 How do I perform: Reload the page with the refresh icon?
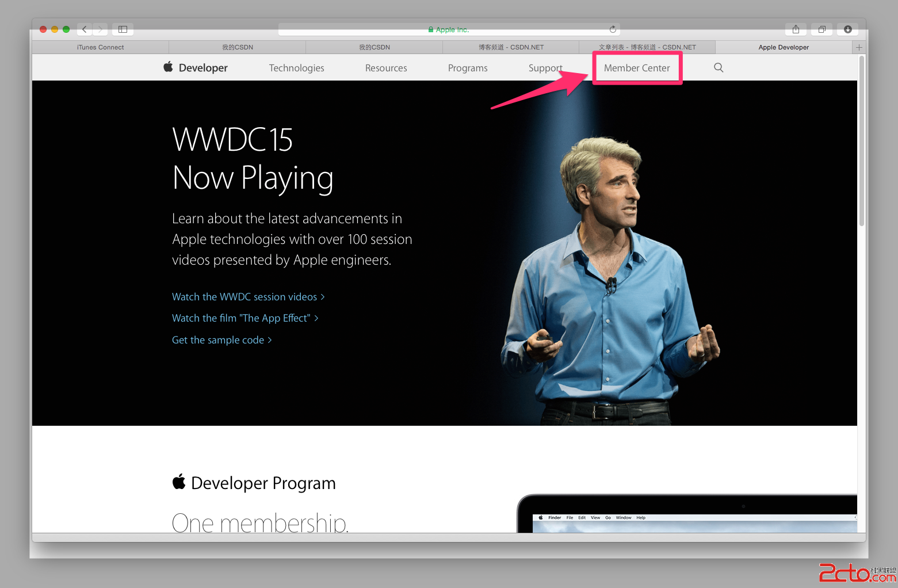[x=613, y=29]
